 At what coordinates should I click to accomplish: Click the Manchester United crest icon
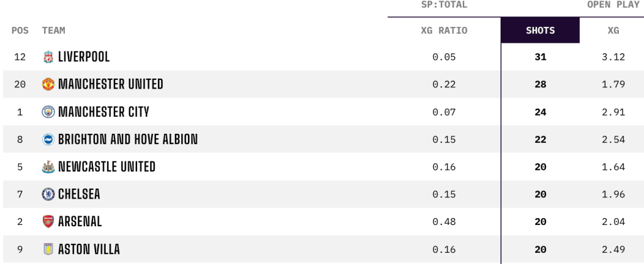48,84
